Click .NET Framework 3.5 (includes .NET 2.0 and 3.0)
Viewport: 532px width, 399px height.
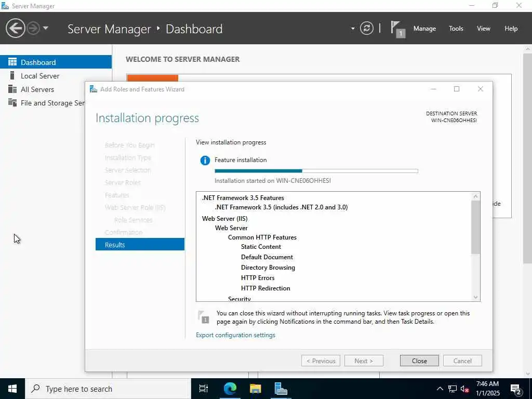[281, 207]
